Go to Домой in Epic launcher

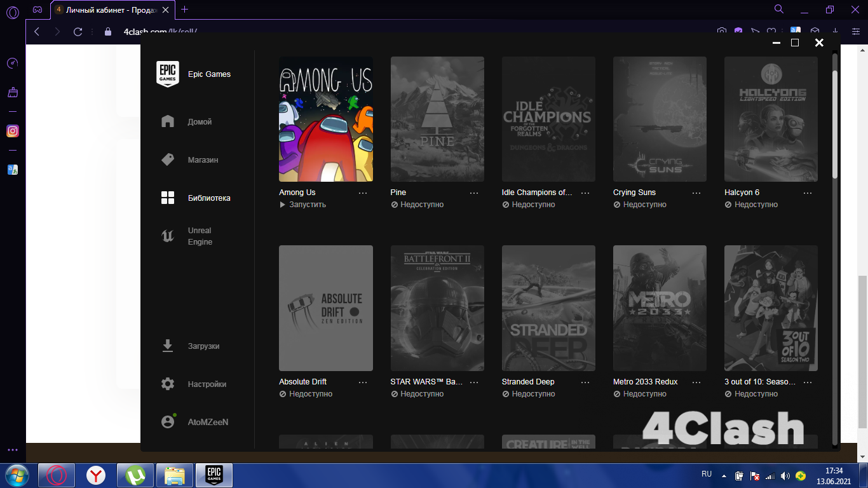pos(200,122)
